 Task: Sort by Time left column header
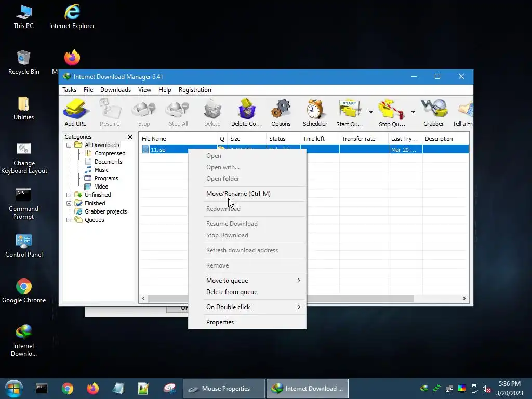coord(320,139)
